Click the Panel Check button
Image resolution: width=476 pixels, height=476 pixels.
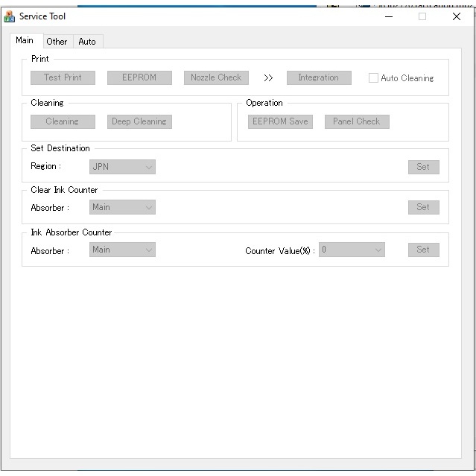(x=357, y=121)
